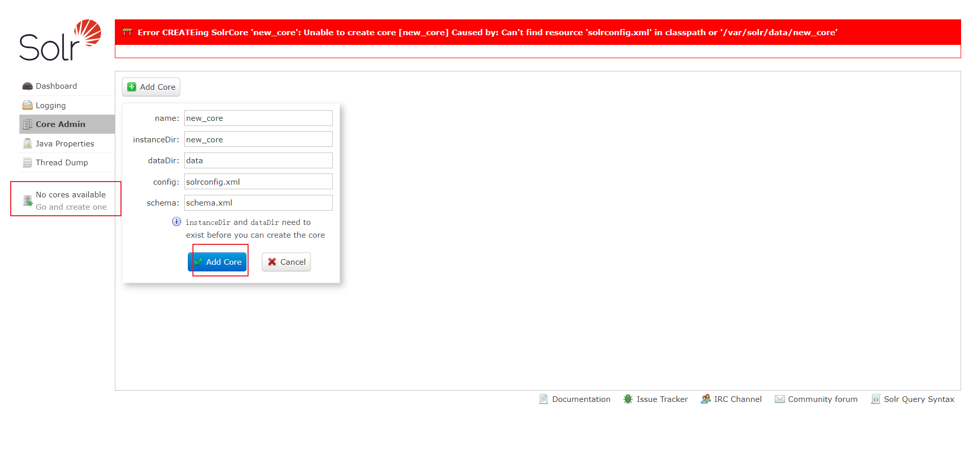Image resolution: width=980 pixels, height=456 pixels.
Task: Open Thread Dump
Action: tap(67, 163)
